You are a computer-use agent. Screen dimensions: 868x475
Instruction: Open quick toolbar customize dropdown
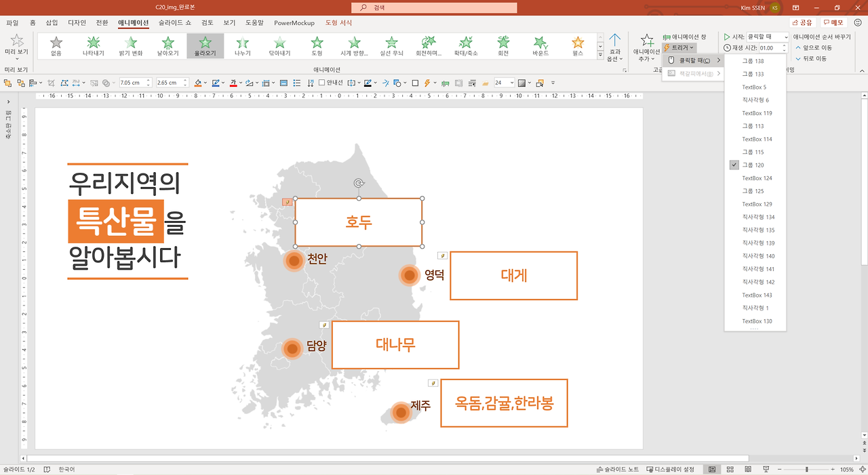[x=553, y=83]
